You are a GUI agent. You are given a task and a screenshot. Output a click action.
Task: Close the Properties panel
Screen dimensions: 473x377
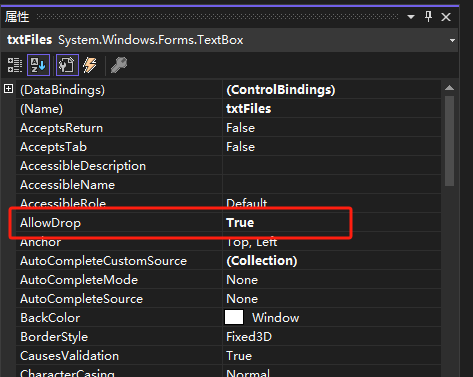(446, 17)
